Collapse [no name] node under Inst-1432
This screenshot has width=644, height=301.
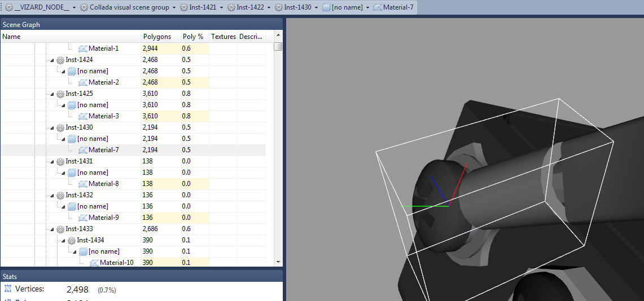pos(64,206)
